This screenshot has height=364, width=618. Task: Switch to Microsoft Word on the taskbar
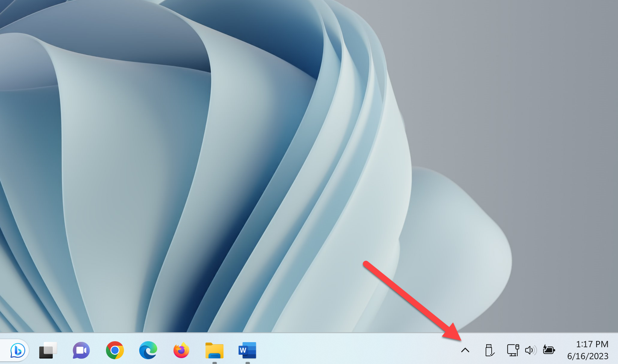click(247, 350)
